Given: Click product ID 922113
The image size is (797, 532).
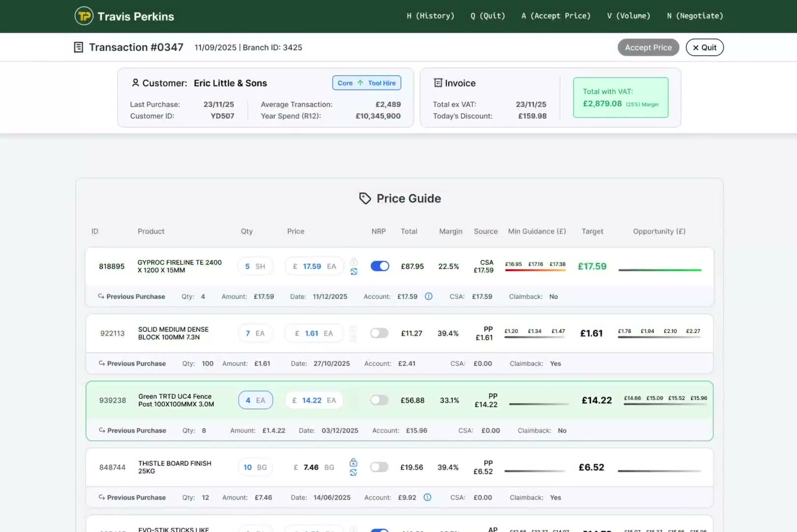Looking at the screenshot, I should [x=112, y=333].
